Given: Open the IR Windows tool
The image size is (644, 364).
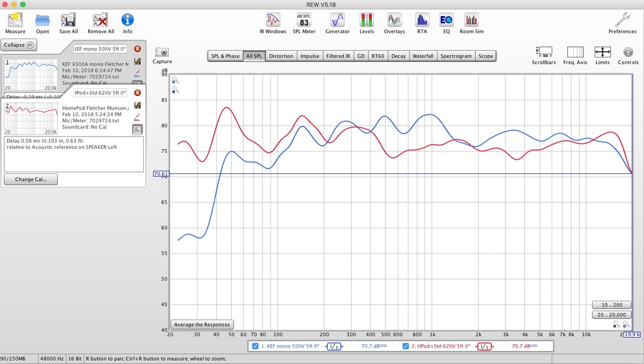Looking at the screenshot, I should [273, 20].
